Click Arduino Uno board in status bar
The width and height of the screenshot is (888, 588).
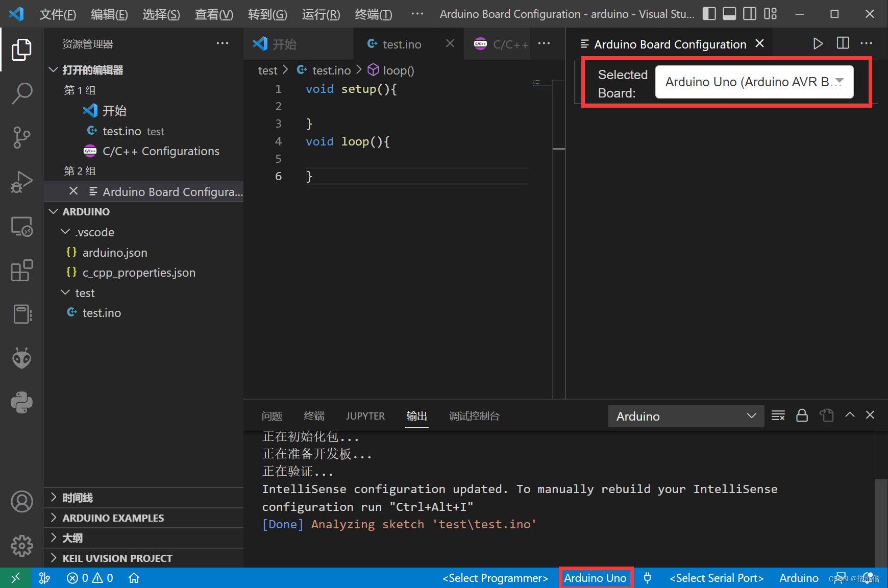pos(595,578)
